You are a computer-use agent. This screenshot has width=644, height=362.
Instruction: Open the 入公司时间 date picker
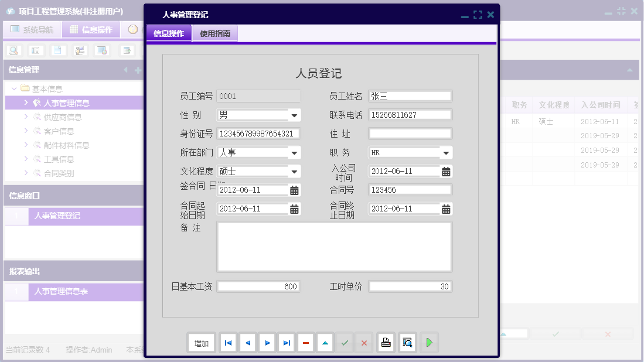(x=446, y=171)
